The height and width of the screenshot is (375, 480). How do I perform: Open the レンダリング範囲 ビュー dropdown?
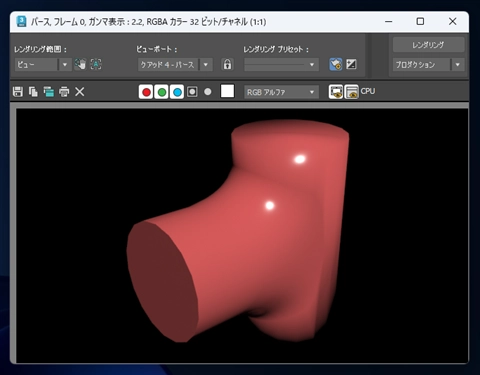point(43,64)
